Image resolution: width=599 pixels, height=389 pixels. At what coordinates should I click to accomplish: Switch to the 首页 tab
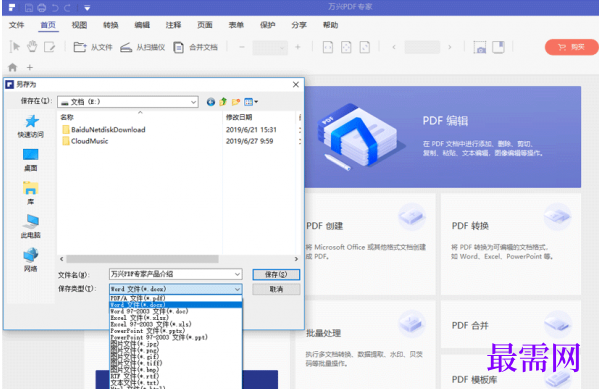[x=48, y=25]
